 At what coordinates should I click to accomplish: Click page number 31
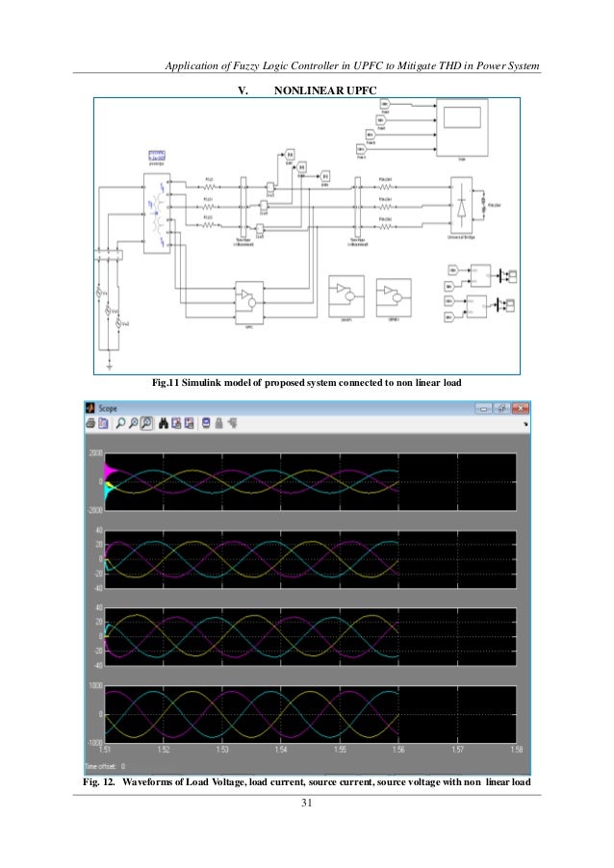click(307, 803)
